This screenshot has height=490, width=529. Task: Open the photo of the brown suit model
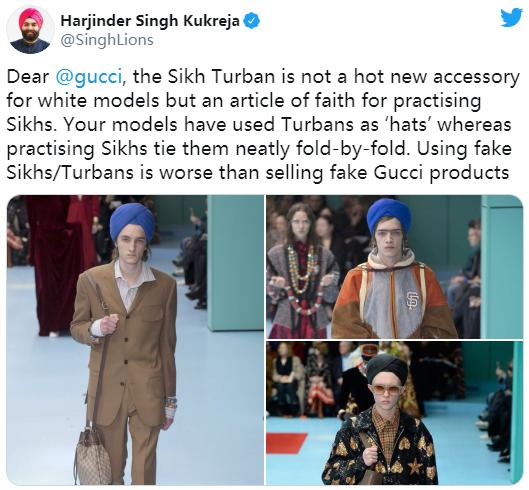[x=135, y=340]
